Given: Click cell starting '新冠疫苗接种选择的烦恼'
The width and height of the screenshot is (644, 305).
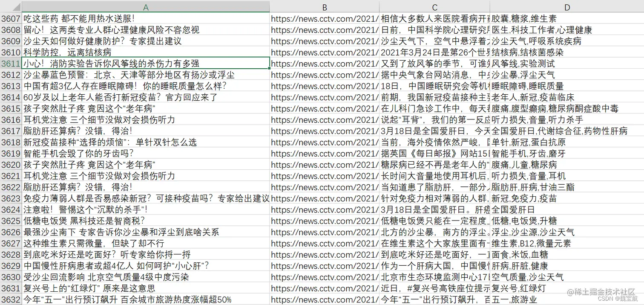Looking at the screenshot, I should click(146, 142).
